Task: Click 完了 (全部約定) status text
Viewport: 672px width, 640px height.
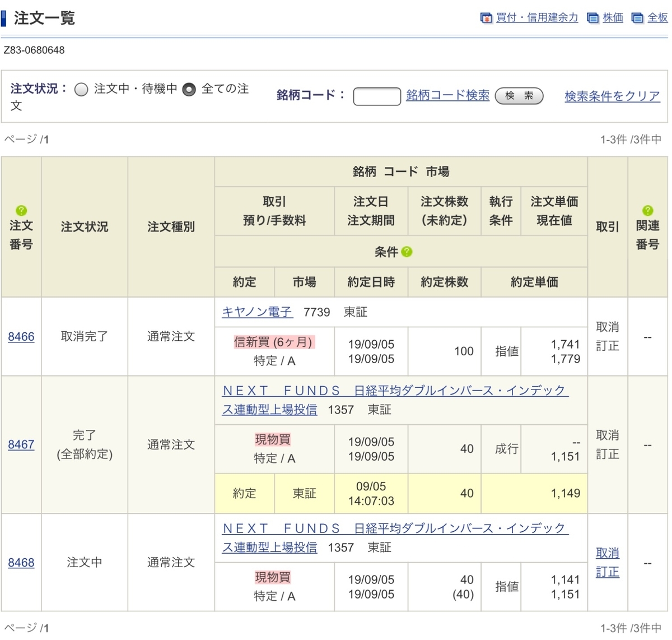Action: pos(85,444)
